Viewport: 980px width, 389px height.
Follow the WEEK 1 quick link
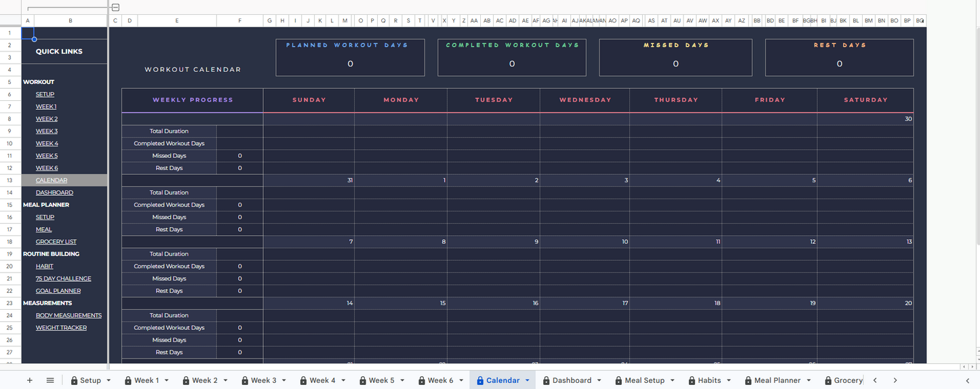pos(46,106)
